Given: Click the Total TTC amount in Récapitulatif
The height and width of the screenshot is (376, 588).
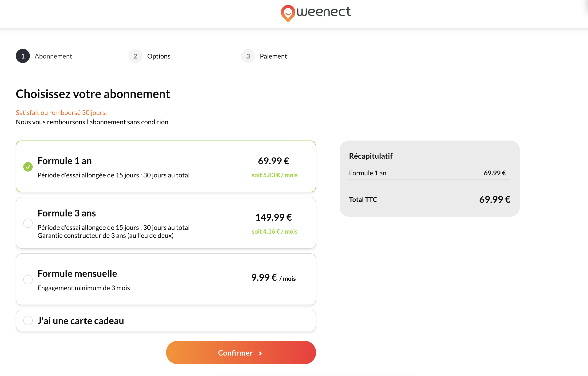Looking at the screenshot, I should point(494,200).
